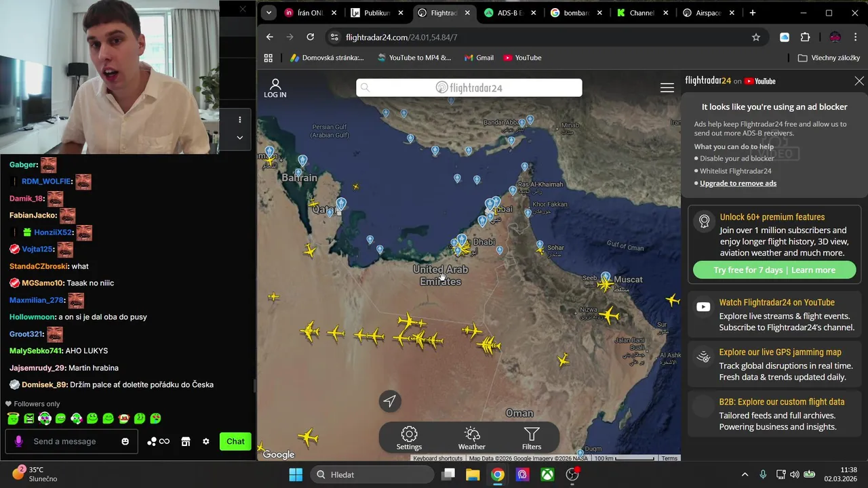Open the YouTube to MP4 bookmark
The width and height of the screenshot is (868, 488).
[x=414, y=58]
